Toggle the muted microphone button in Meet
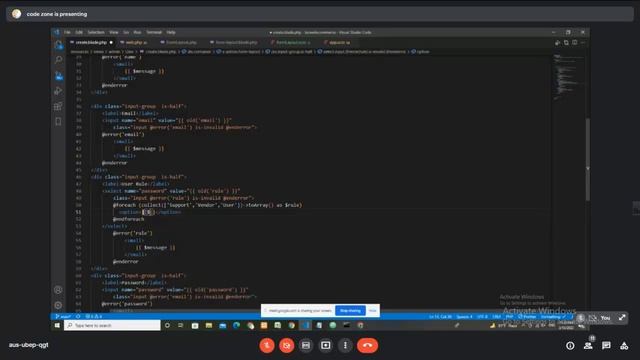Image resolution: width=640 pixels, height=360 pixels. click(267, 345)
